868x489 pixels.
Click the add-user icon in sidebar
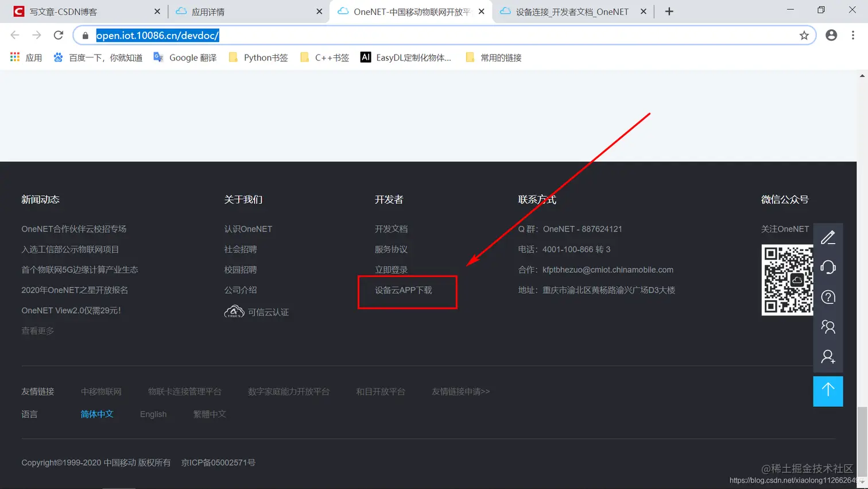[828, 357]
